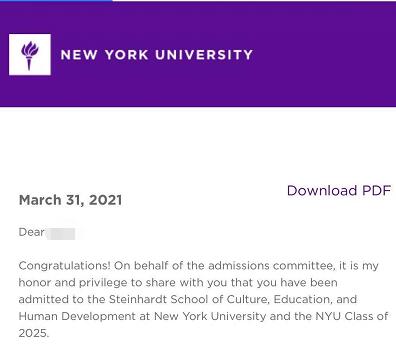396x360 pixels.
Task: Click the NYU torch logo
Action: (x=30, y=55)
